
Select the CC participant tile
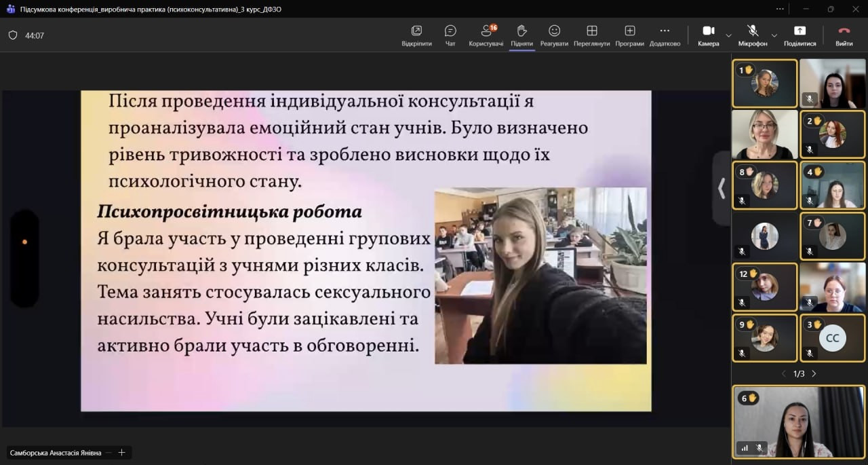832,338
